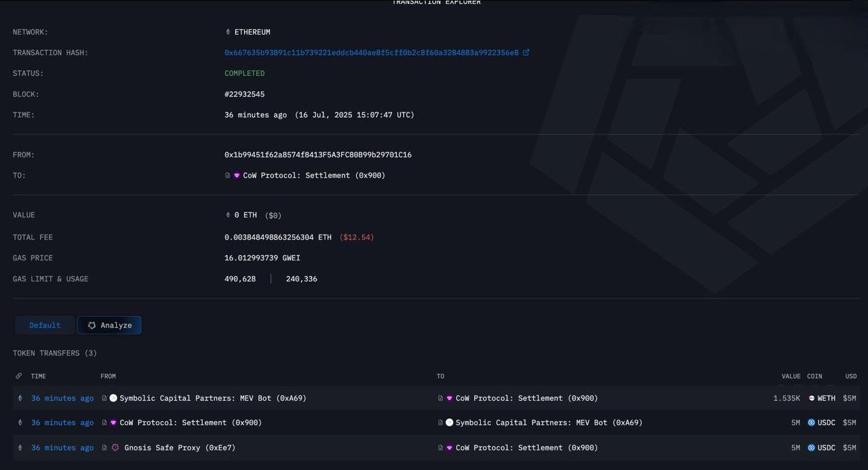Click the CoW Protocol logo in To field
The width and height of the screenshot is (868, 470).
(237, 176)
